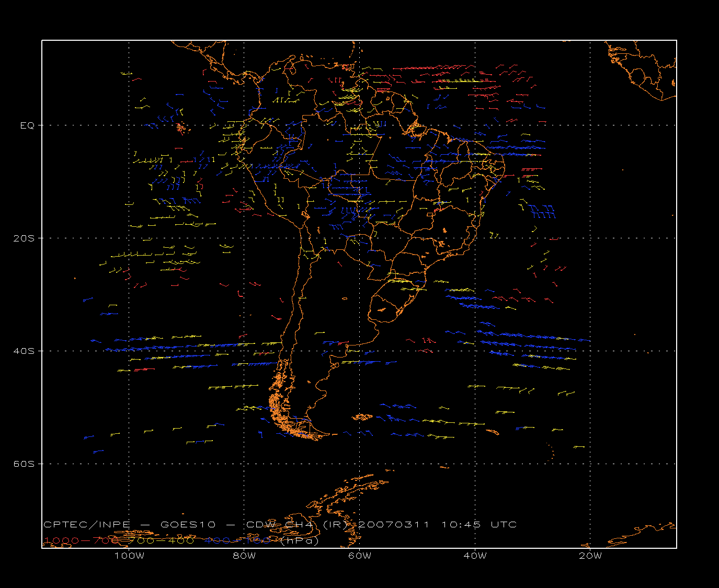Click the '40W' longitude axis label
This screenshot has height=588, width=719.
coord(475,556)
